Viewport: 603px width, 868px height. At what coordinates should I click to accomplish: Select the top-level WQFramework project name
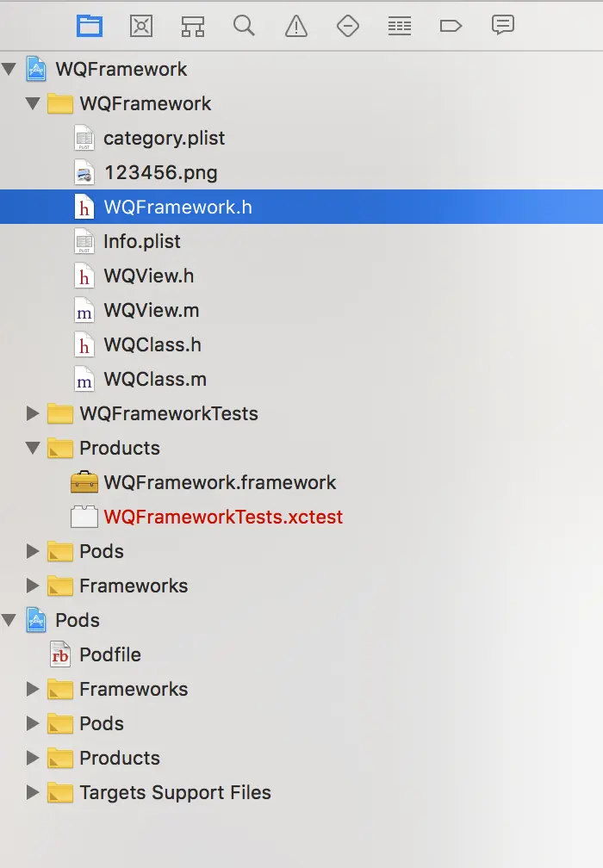click(x=121, y=69)
